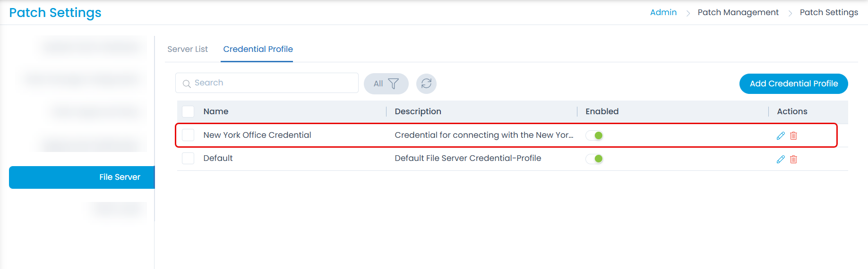Click the pencil icon for Default profile

781,160
